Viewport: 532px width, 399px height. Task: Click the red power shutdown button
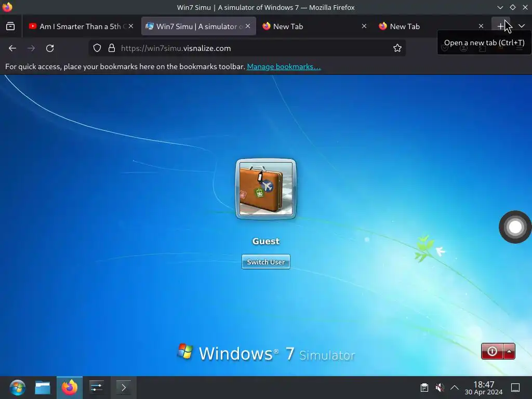[493, 352]
